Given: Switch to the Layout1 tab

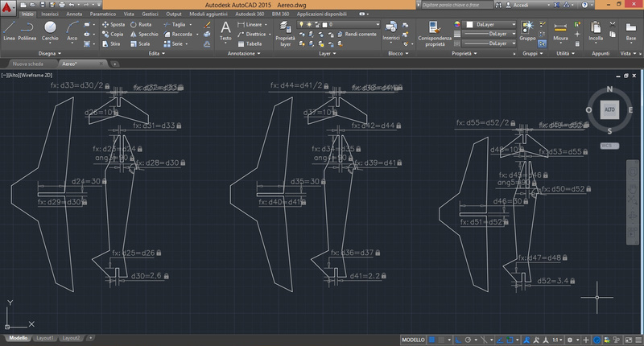Looking at the screenshot, I should click(45, 339).
